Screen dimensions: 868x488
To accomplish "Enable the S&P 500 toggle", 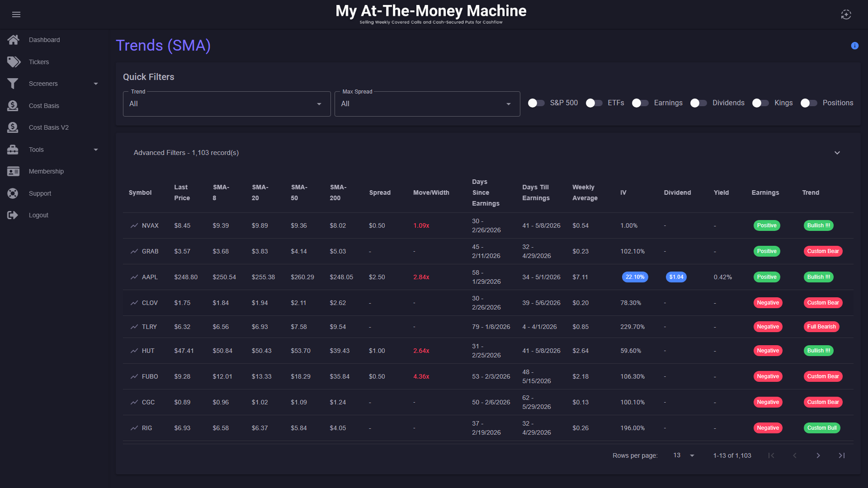I will click(536, 103).
